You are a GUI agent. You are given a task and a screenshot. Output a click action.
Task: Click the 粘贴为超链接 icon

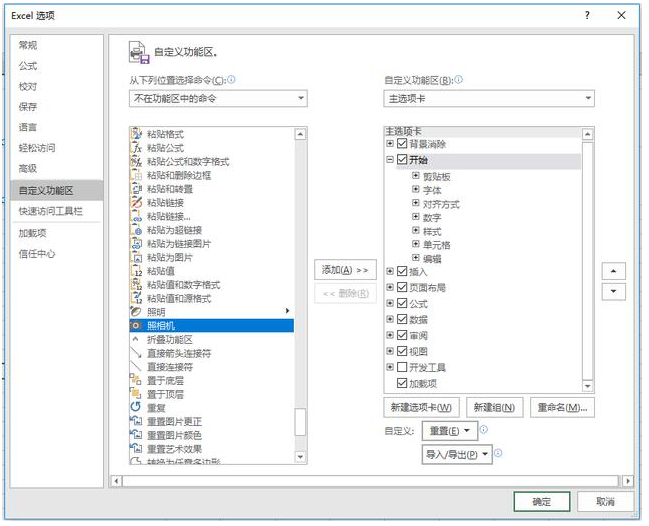click(136, 230)
